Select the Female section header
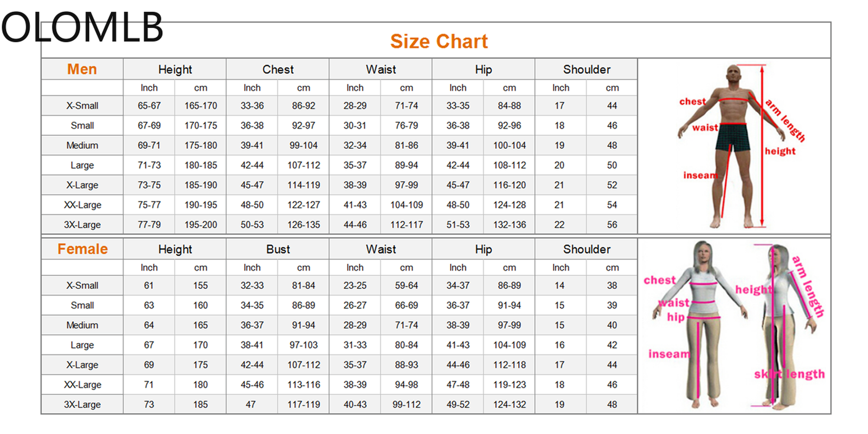Screen dimensions: 868x434 tap(82, 249)
